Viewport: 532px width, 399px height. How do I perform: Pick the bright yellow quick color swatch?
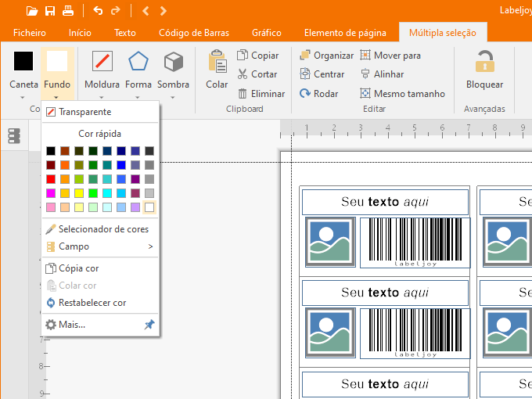pos(79,193)
